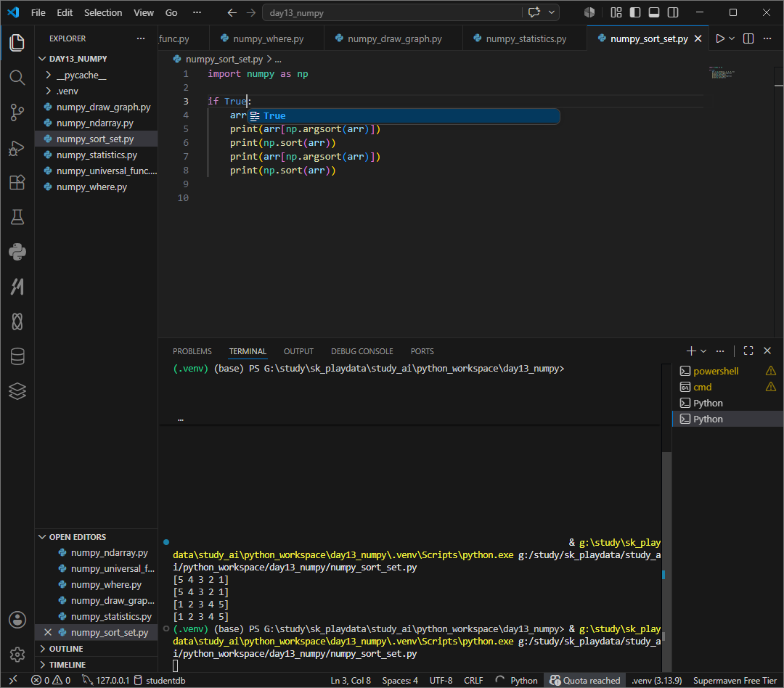Open the Manage gear menu
Screen dimensions: 784x688
(x=17, y=654)
